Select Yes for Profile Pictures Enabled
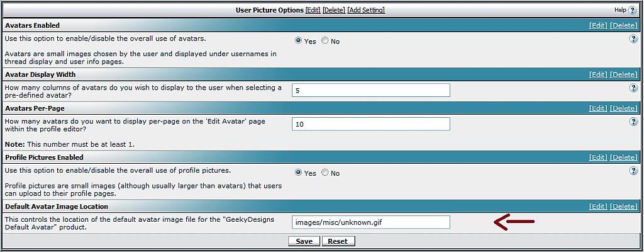This screenshot has height=252, width=644. pyautogui.click(x=299, y=173)
